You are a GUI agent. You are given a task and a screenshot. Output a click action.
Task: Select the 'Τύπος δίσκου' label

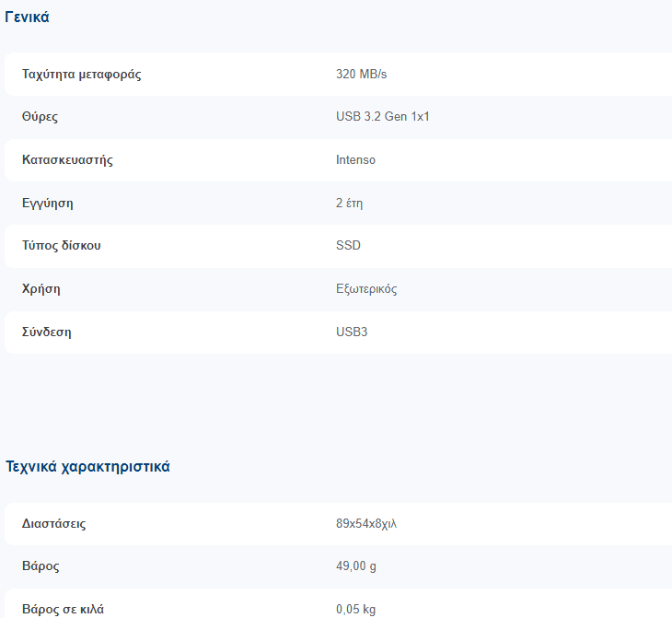point(62,245)
